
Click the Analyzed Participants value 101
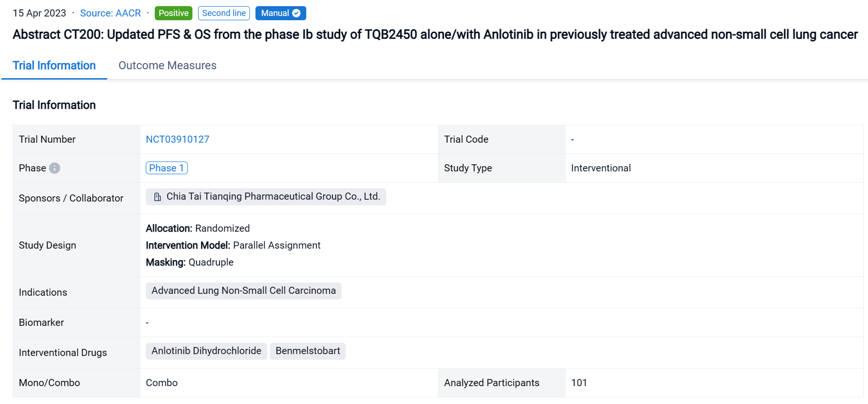pyautogui.click(x=579, y=383)
